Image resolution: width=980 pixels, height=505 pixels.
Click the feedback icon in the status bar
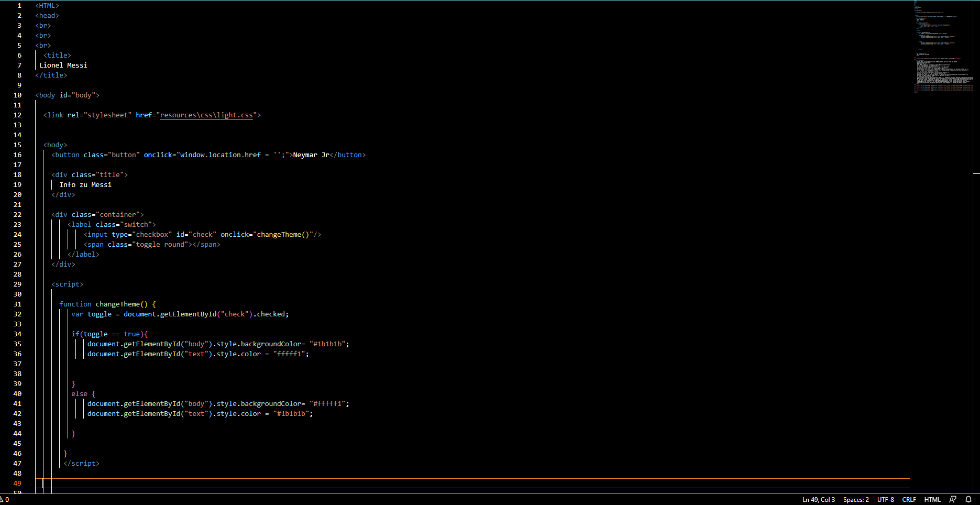click(x=953, y=499)
